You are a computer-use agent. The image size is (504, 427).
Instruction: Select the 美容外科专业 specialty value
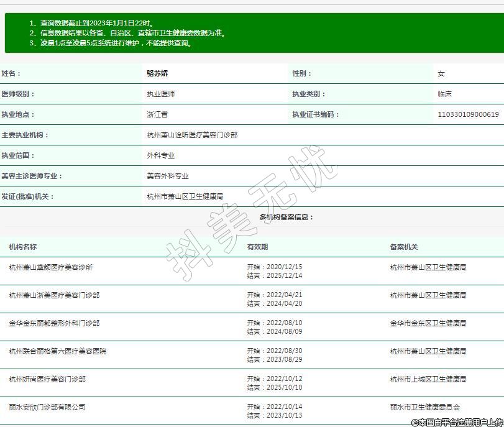pos(168,176)
